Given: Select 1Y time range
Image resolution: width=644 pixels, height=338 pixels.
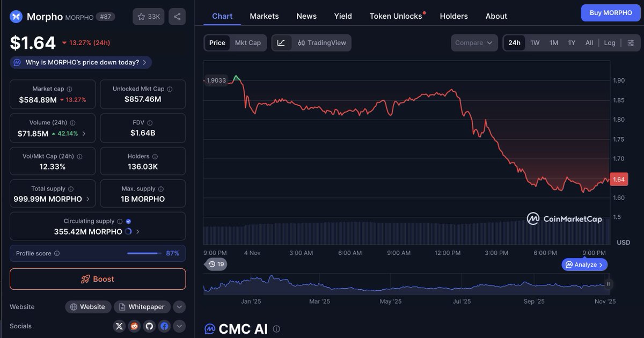Looking at the screenshot, I should pos(572,43).
